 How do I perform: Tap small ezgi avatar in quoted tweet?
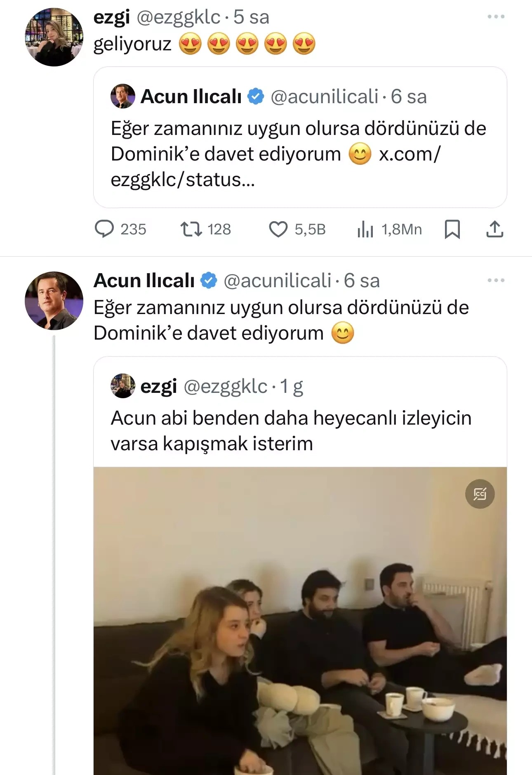pyautogui.click(x=123, y=386)
